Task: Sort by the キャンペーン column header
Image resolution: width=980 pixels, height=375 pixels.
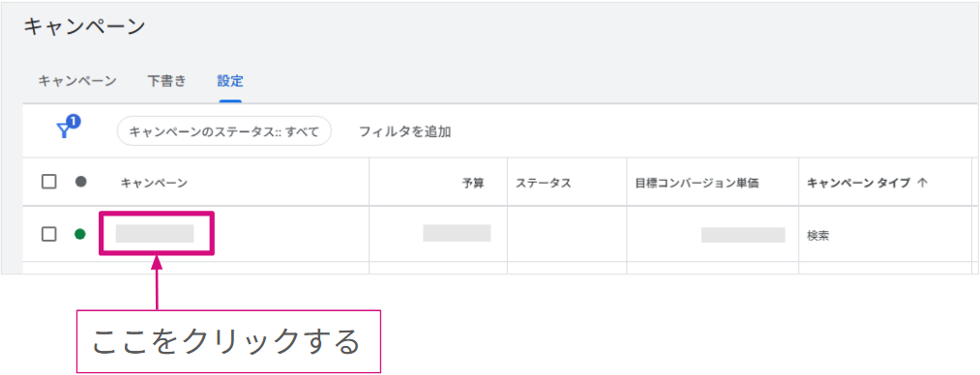Action: point(154,183)
